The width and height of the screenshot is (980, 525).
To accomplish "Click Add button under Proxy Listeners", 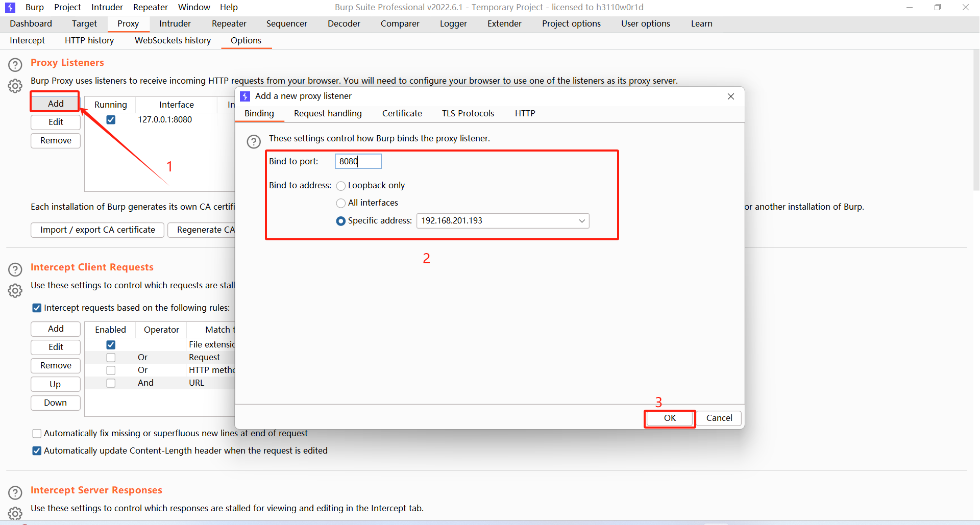I will click(x=56, y=104).
